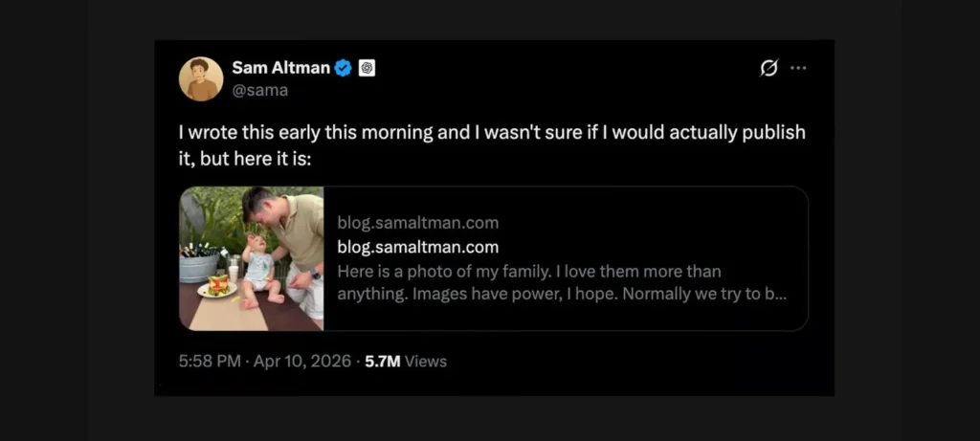Click the profile avatar picture
The height and width of the screenshot is (441, 980).
[201, 78]
